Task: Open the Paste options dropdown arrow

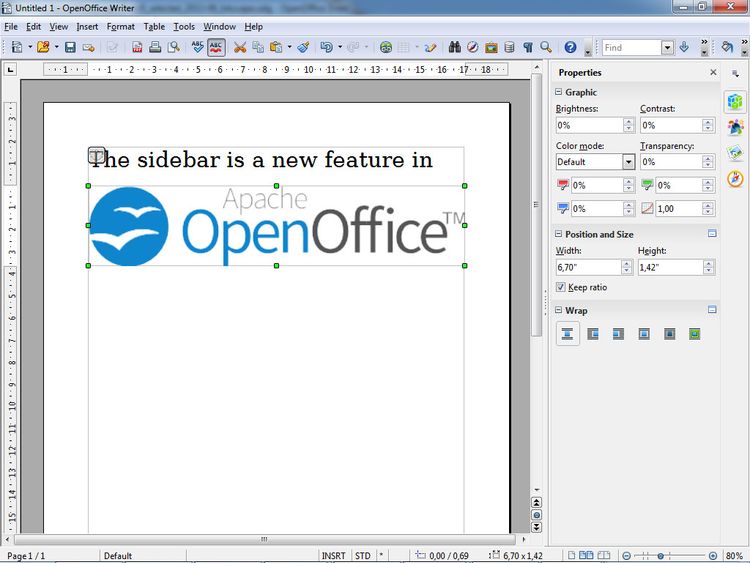Action: [289, 47]
